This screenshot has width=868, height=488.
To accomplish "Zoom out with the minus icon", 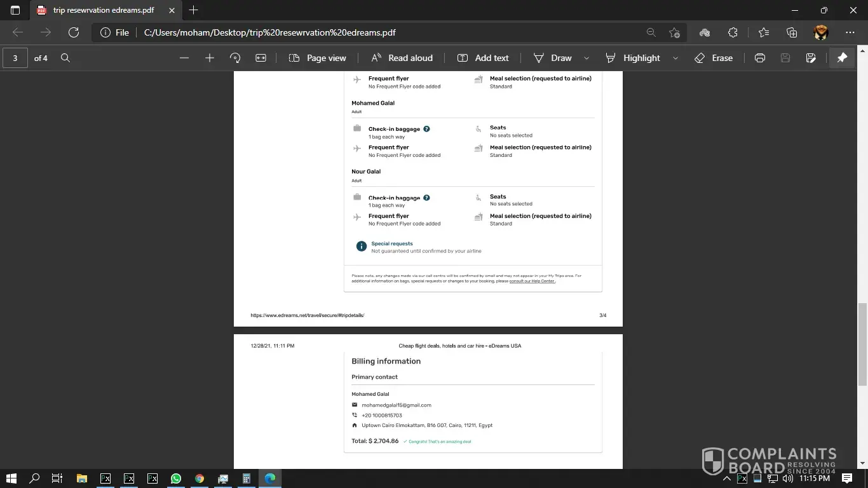I will [184, 58].
